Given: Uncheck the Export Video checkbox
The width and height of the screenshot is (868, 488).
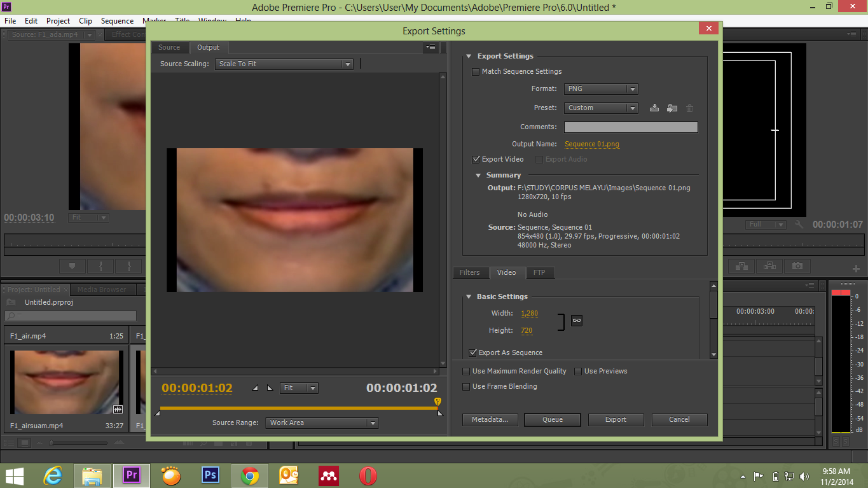Looking at the screenshot, I should coord(476,160).
